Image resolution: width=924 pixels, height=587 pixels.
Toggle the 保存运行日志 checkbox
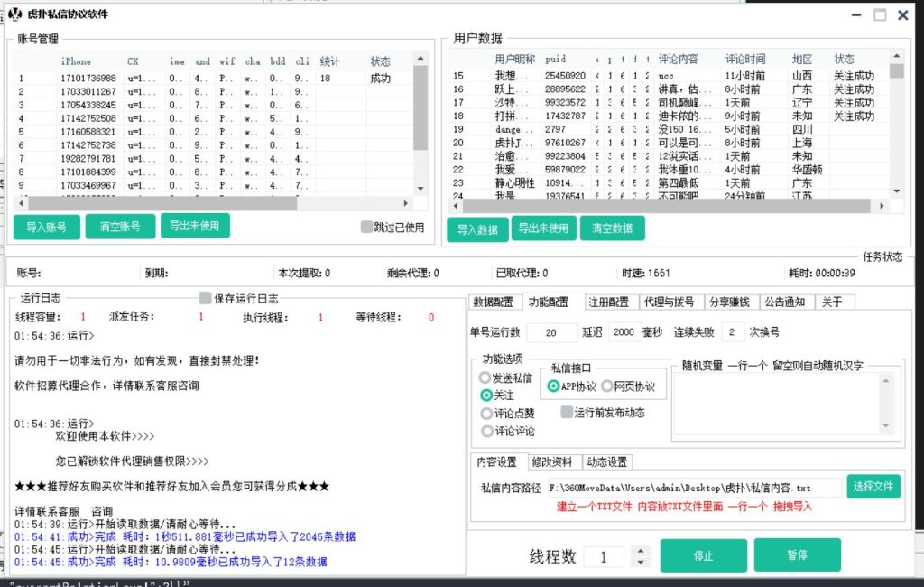[204, 297]
